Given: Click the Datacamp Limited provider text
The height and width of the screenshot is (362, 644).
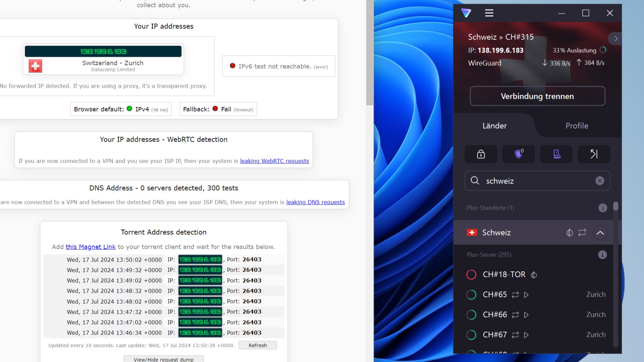Looking at the screenshot, I should tap(113, 70).
